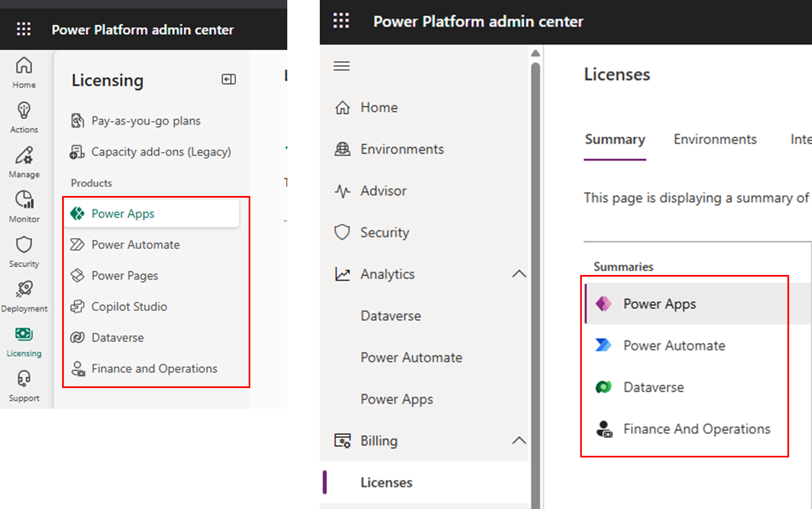Open Support in the left rail
This screenshot has height=509, width=812.
click(24, 386)
